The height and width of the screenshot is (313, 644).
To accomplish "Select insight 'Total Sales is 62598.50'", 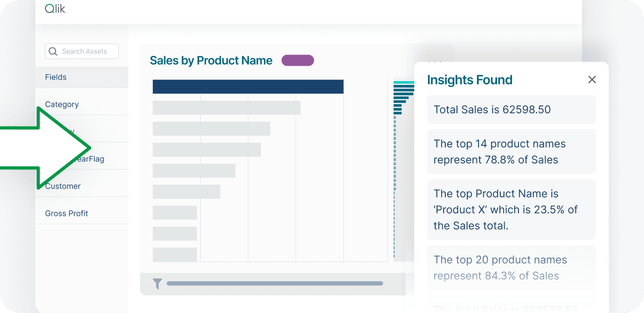I will pyautogui.click(x=511, y=109).
